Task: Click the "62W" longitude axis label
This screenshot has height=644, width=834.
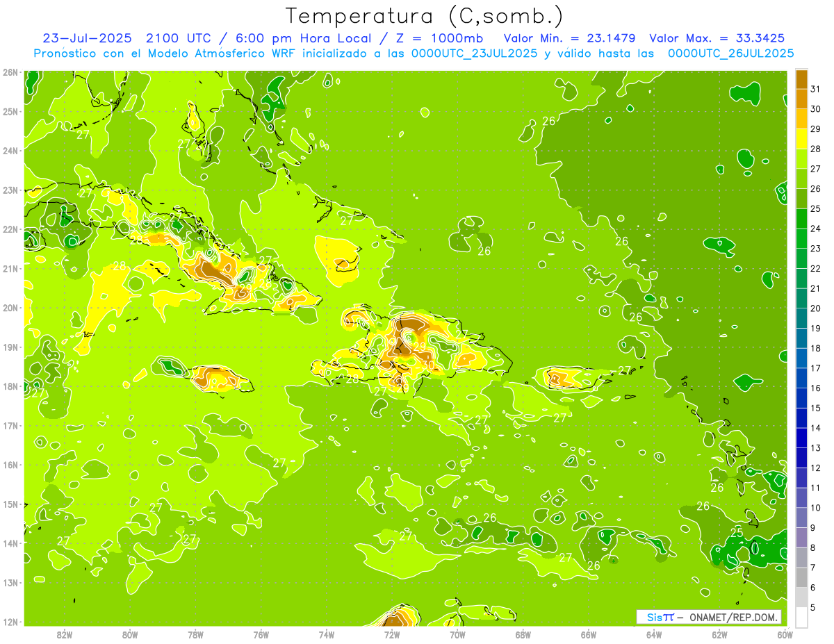Action: click(x=719, y=634)
